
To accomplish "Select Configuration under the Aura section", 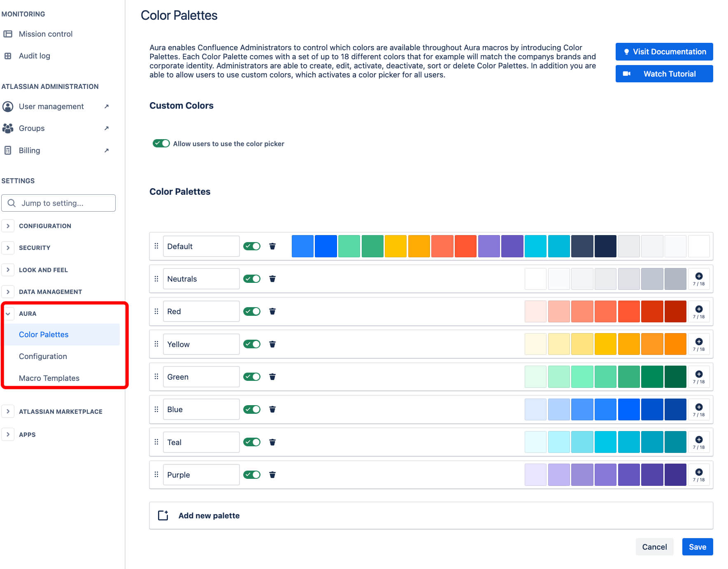I will (43, 356).
